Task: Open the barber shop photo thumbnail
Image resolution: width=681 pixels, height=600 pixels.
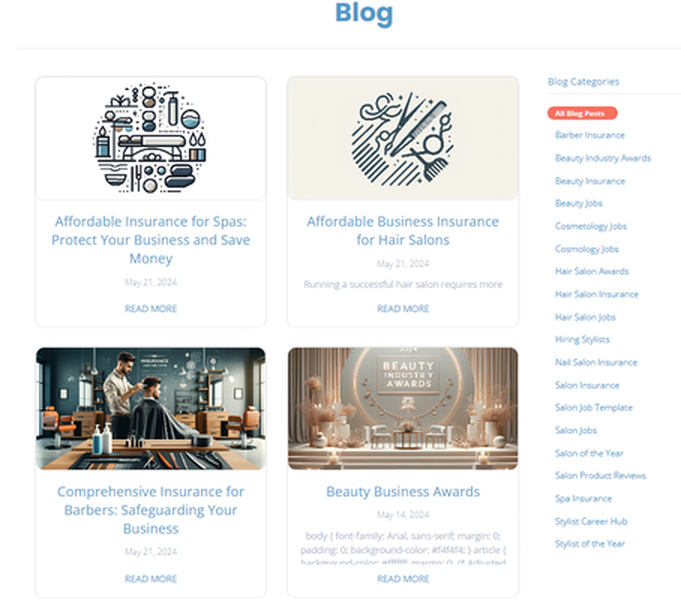Action: (150, 408)
